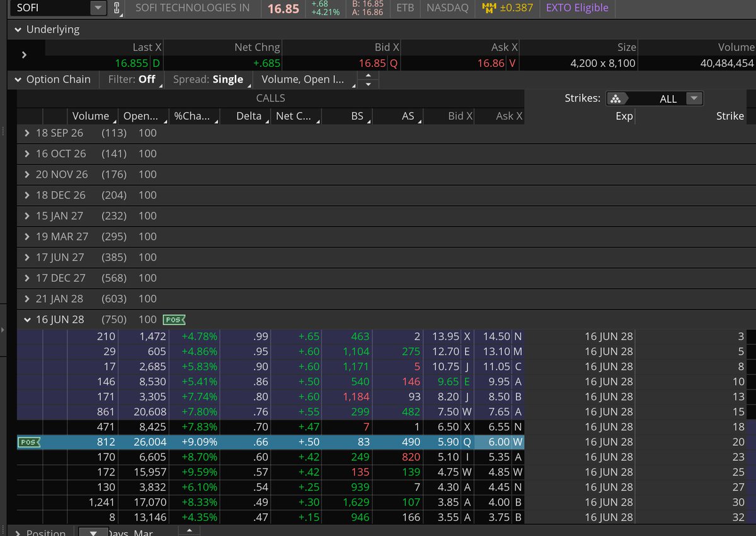756x536 pixels.
Task: Click the yellow MMM market maker move icon
Action: click(x=489, y=8)
